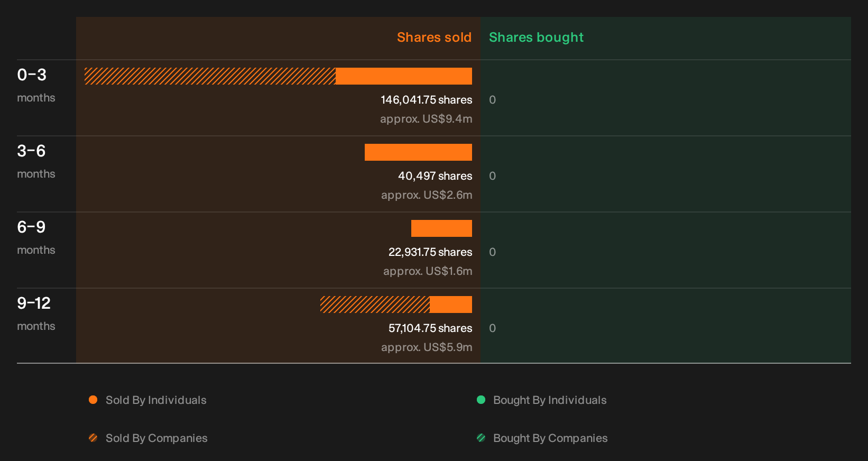This screenshot has width=868, height=461.
Task: Click the solid orange bar for 6-9 months
Action: coord(441,228)
